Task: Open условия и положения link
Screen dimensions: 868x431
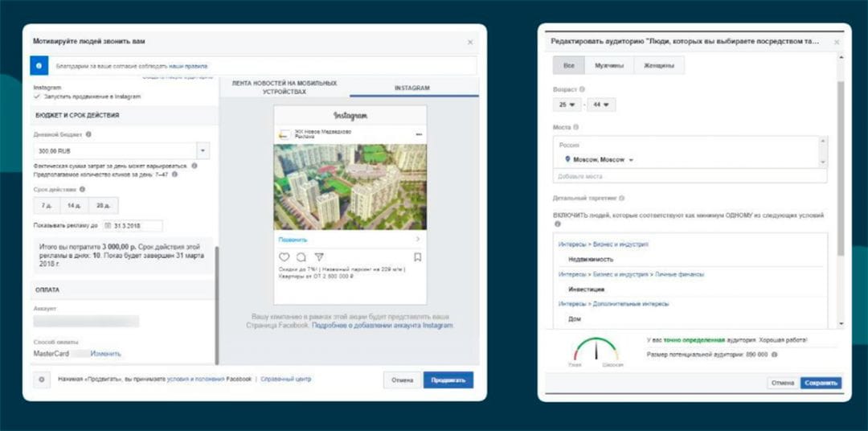Action: coord(196,380)
